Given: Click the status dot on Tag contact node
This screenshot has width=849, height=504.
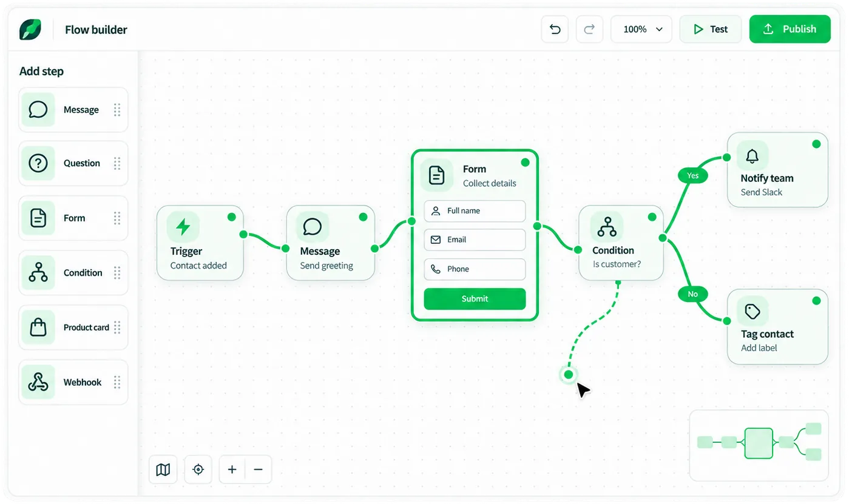Looking at the screenshot, I should pyautogui.click(x=816, y=301).
